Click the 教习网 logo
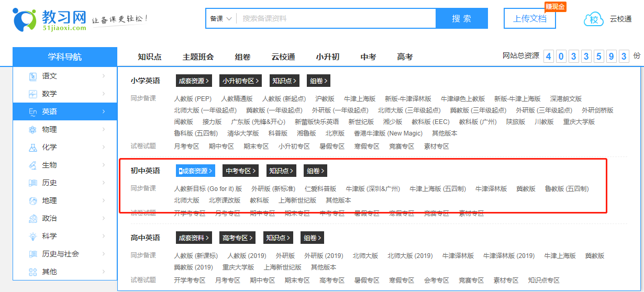The width and height of the screenshot is (644, 292). (x=50, y=19)
